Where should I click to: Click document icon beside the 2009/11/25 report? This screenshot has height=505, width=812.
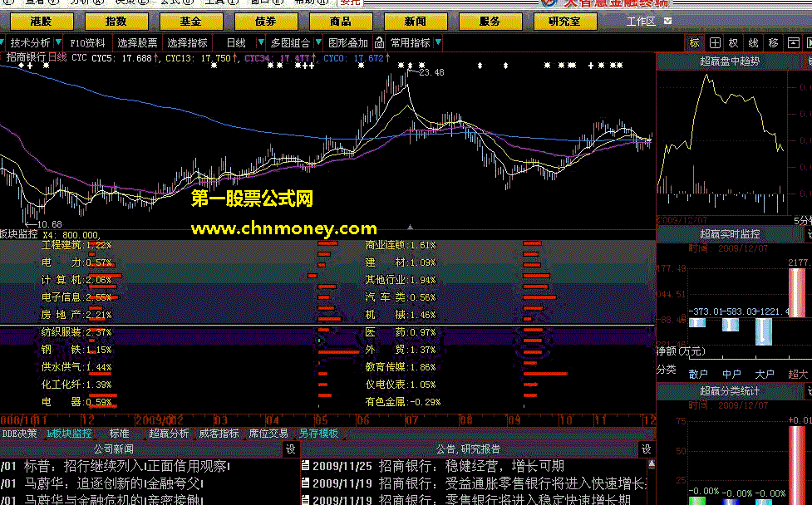(x=306, y=466)
